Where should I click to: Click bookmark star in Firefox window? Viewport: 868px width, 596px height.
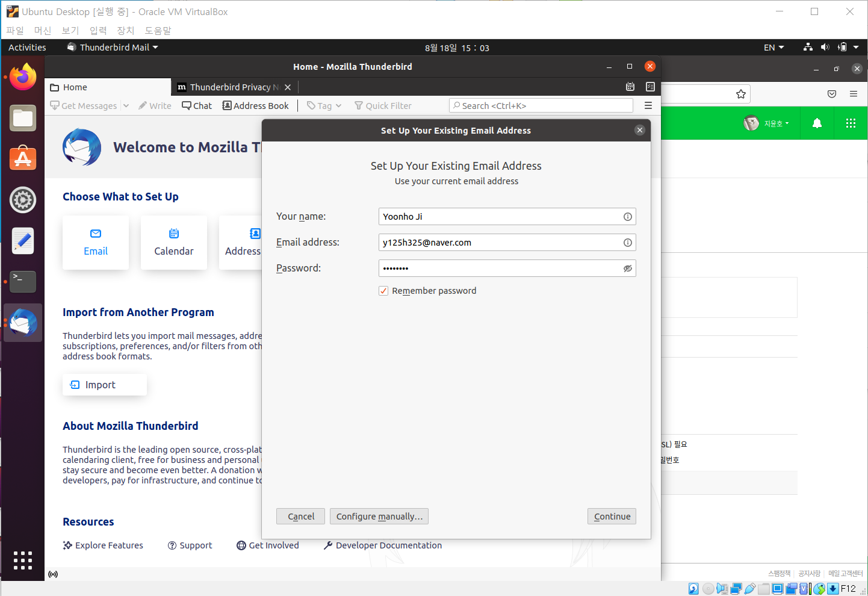(x=741, y=94)
